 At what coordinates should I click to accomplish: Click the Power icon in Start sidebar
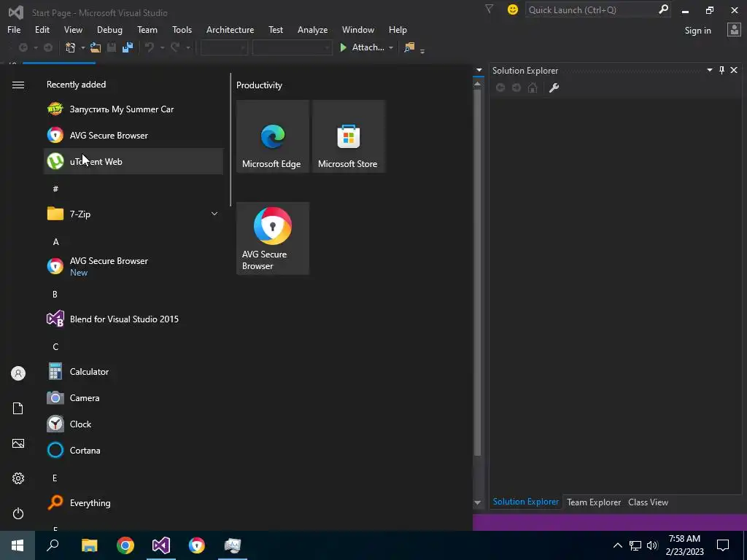[18, 513]
